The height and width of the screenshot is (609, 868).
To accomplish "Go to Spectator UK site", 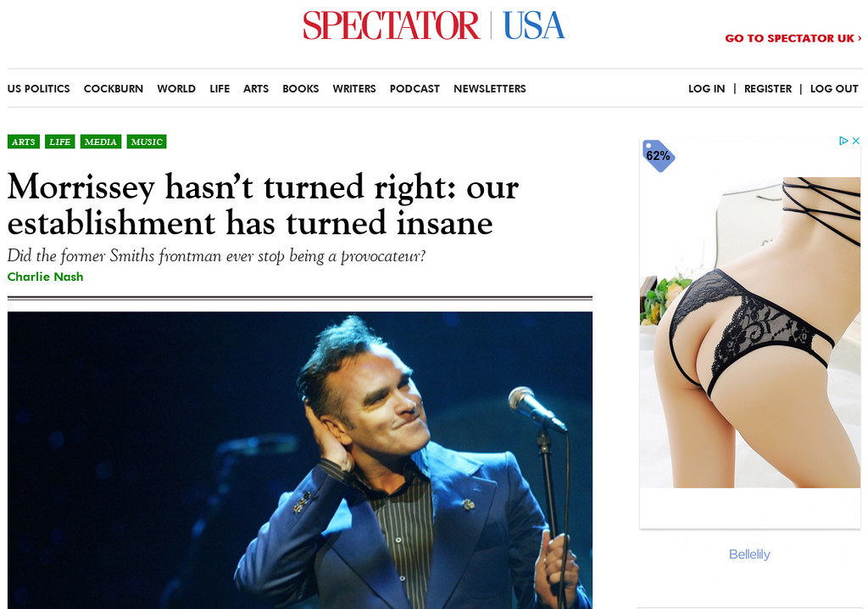I will 793,38.
